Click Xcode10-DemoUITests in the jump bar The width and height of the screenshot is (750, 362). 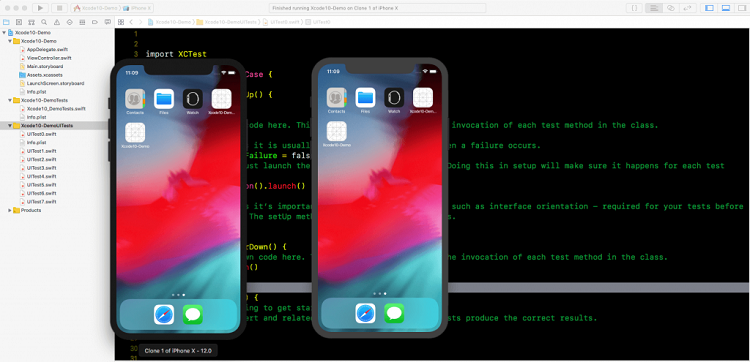click(x=228, y=22)
